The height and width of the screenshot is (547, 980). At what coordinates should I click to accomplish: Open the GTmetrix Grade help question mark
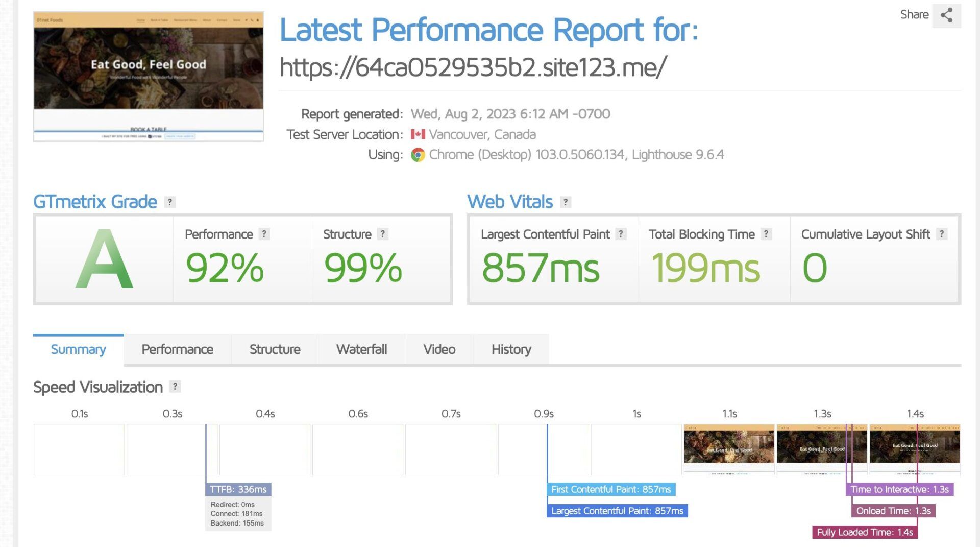(x=170, y=202)
